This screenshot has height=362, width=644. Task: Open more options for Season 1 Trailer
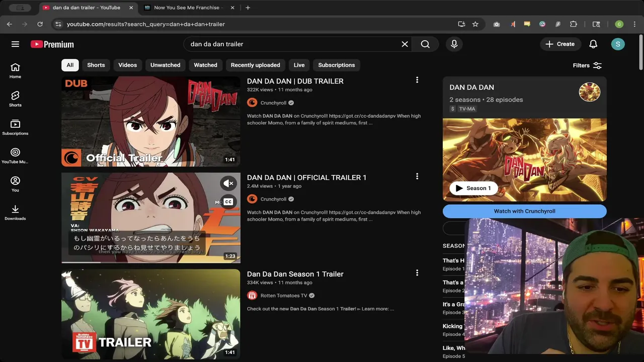point(417,273)
